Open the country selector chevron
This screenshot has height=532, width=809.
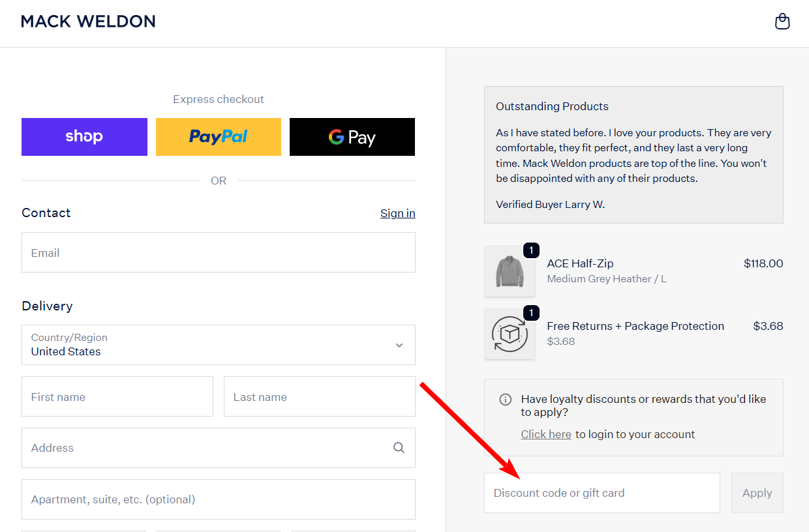click(x=399, y=345)
